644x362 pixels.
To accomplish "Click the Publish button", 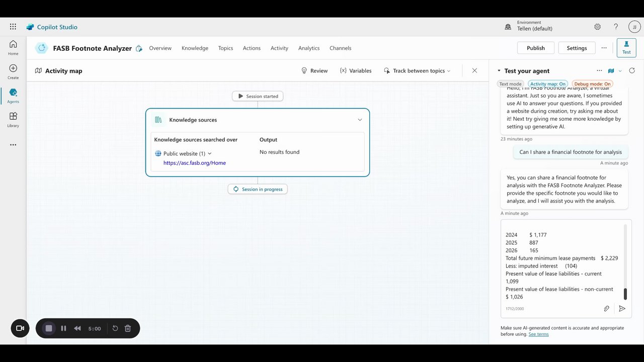I will coord(536,48).
